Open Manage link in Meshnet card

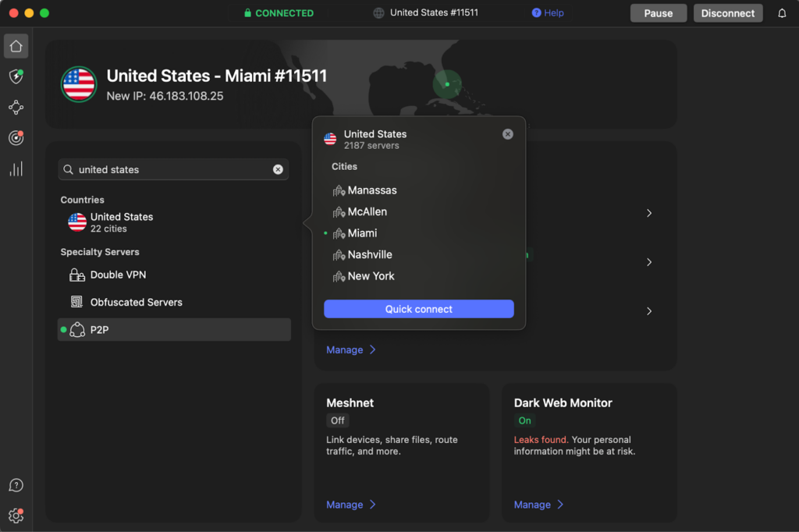pyautogui.click(x=350, y=505)
